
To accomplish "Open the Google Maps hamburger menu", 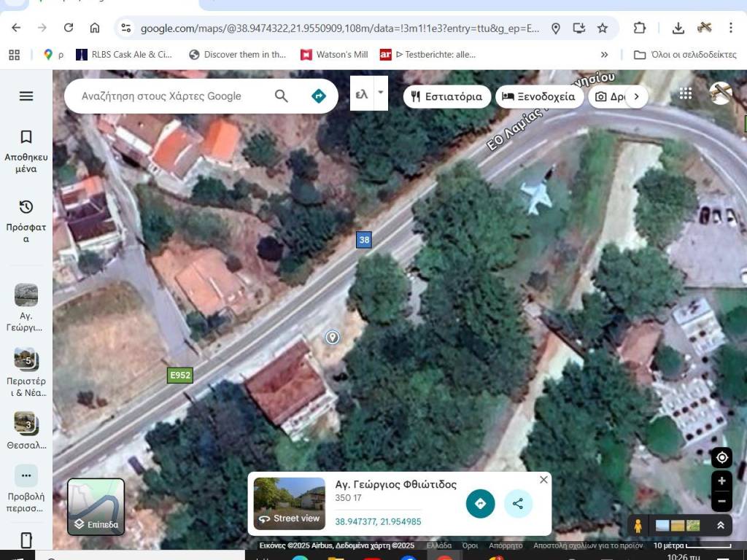I will pyautogui.click(x=26, y=96).
